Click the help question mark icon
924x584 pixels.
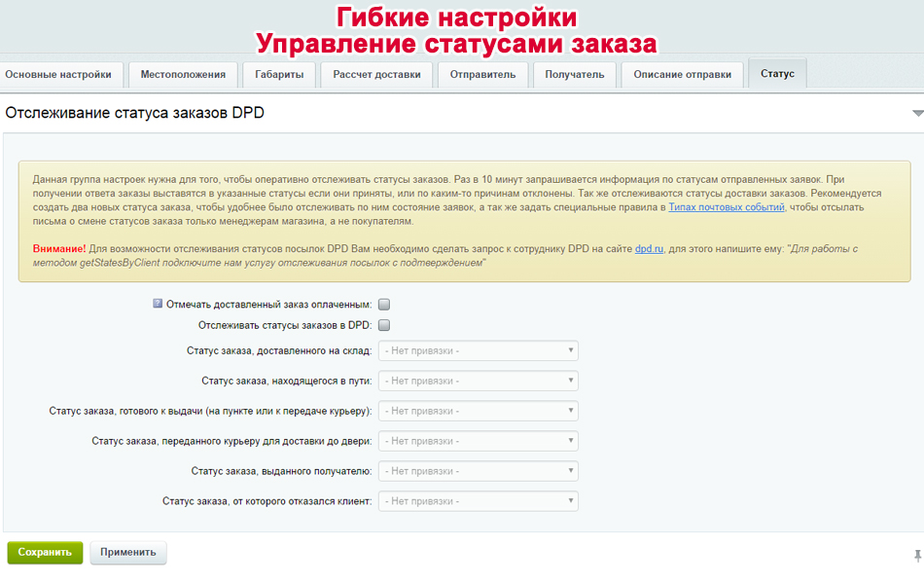click(158, 304)
